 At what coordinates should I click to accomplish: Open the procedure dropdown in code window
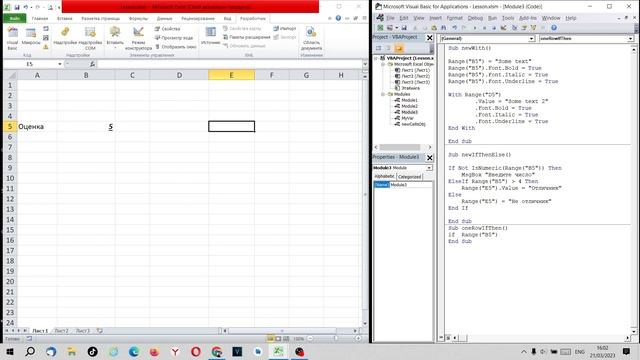631,38
